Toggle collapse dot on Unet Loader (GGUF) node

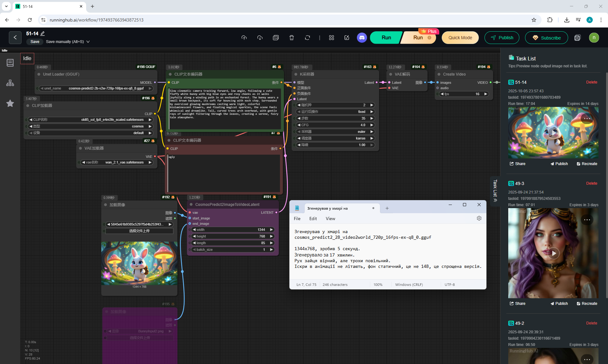(x=39, y=74)
